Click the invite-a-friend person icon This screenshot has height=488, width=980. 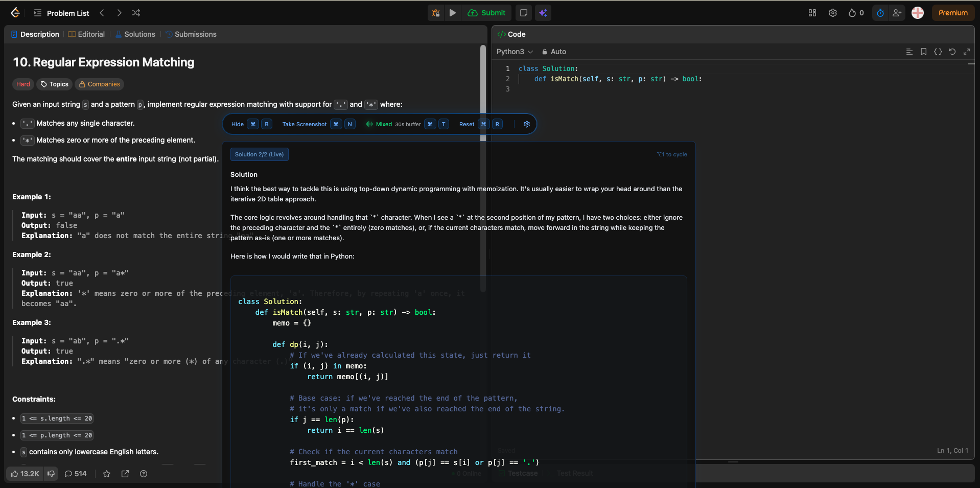(898, 13)
